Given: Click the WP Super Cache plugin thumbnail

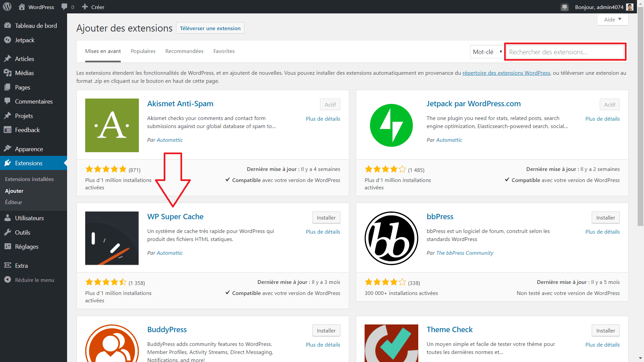Looking at the screenshot, I should [112, 238].
